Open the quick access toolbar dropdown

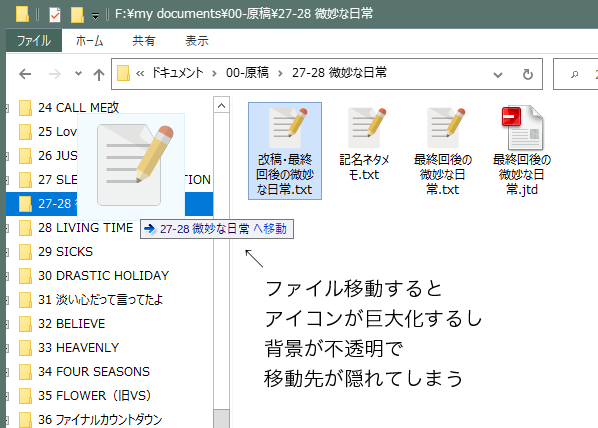(x=95, y=16)
